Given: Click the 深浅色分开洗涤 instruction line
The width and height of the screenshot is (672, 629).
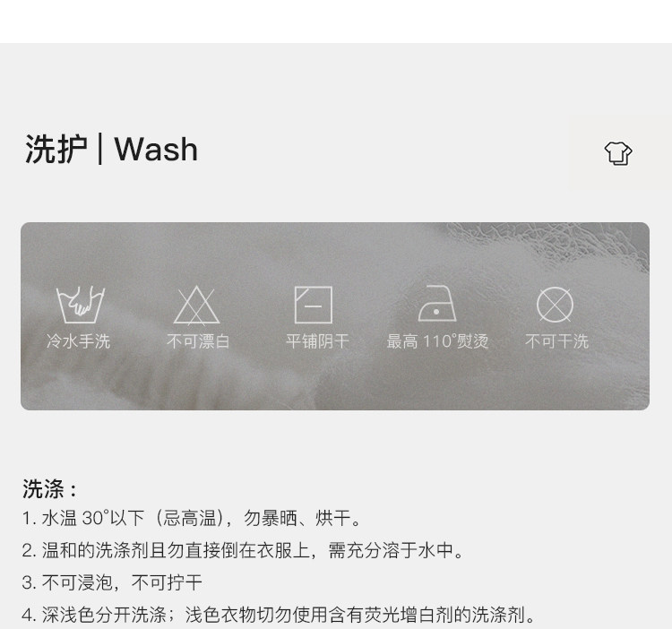Looking at the screenshot, I should 279,615.
